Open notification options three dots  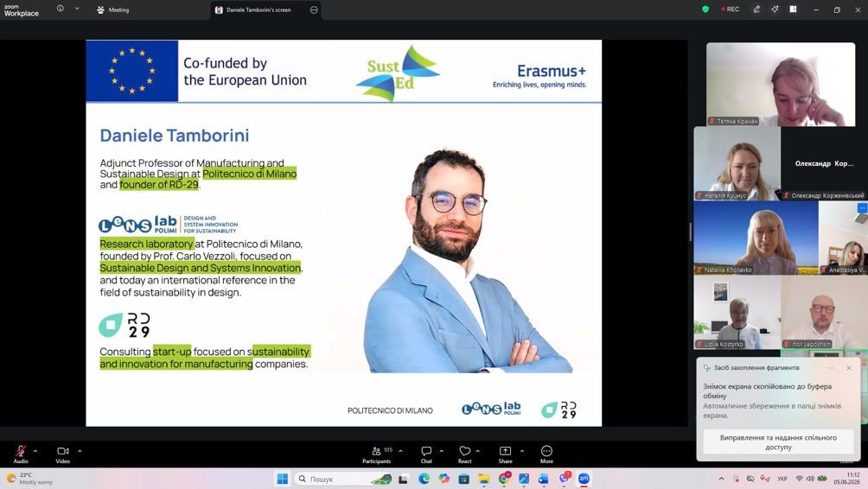[x=830, y=368]
